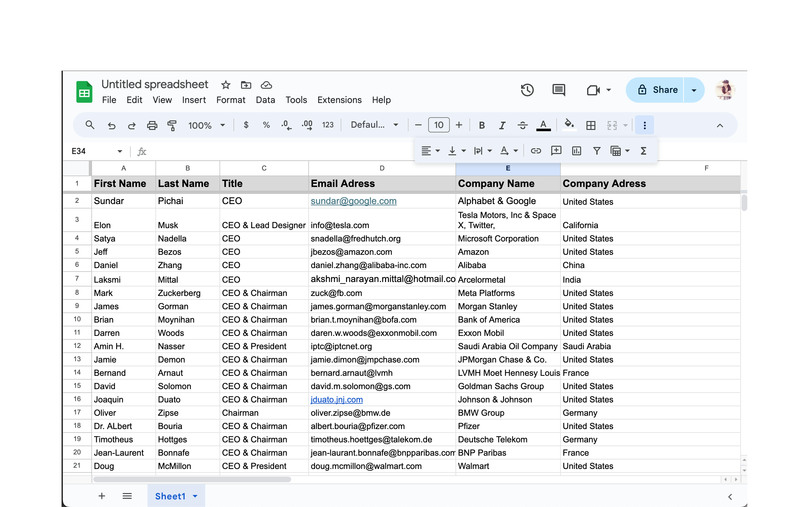
Task: Toggle strikethrough formatting
Action: pos(522,125)
